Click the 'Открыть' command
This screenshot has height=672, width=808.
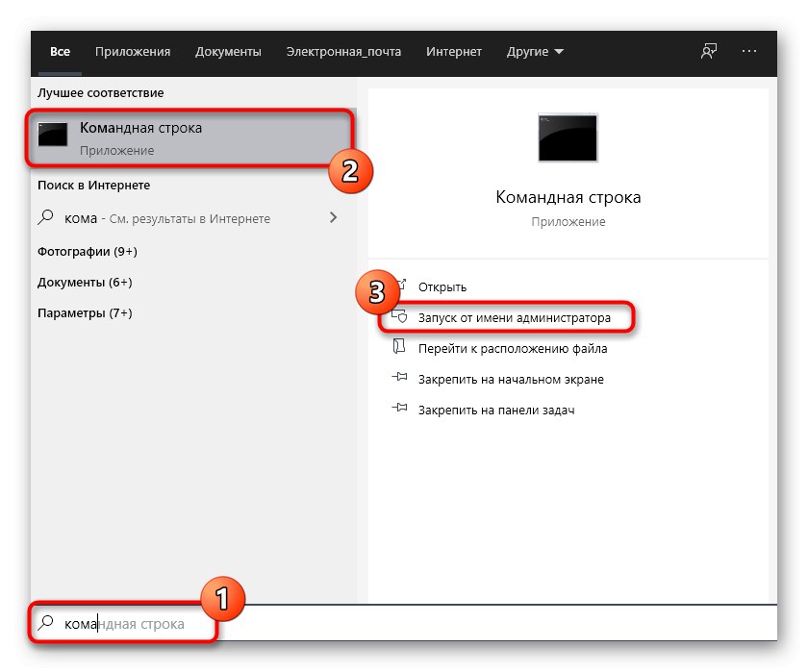[442, 286]
